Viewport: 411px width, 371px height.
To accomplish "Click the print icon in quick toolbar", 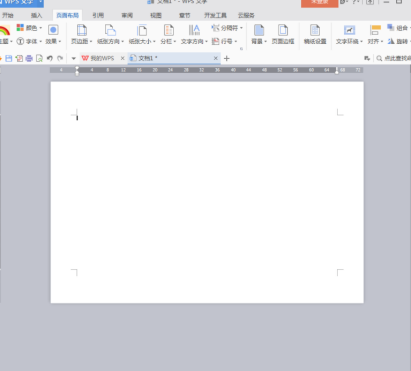I will click(x=29, y=58).
